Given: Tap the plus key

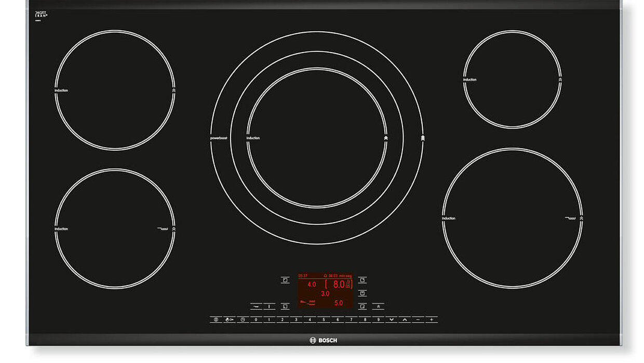Looking at the screenshot, I should tap(431, 319).
